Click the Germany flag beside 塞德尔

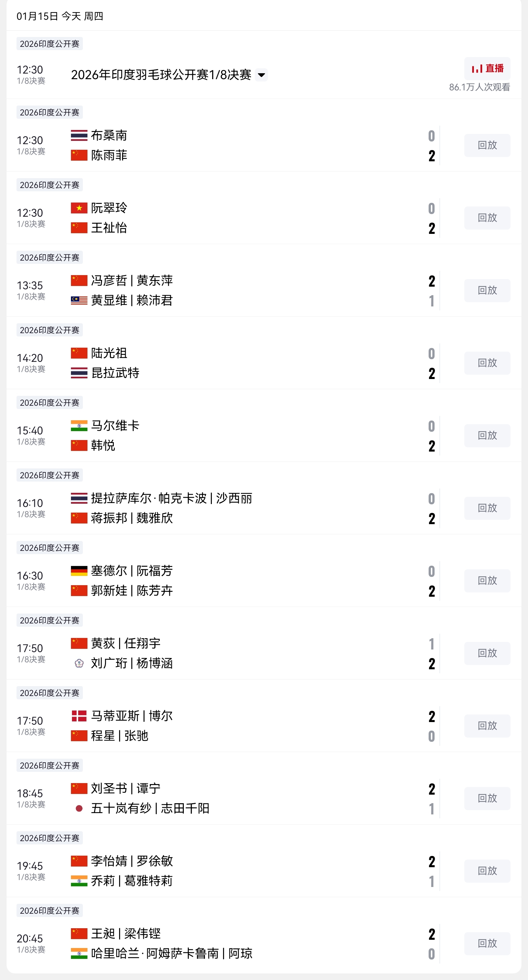79,571
